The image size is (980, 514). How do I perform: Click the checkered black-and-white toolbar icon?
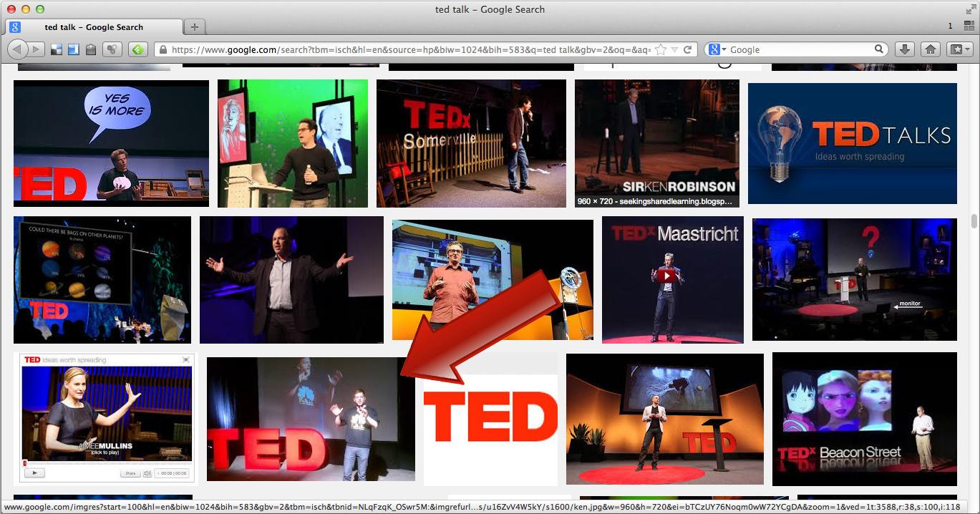[x=57, y=49]
